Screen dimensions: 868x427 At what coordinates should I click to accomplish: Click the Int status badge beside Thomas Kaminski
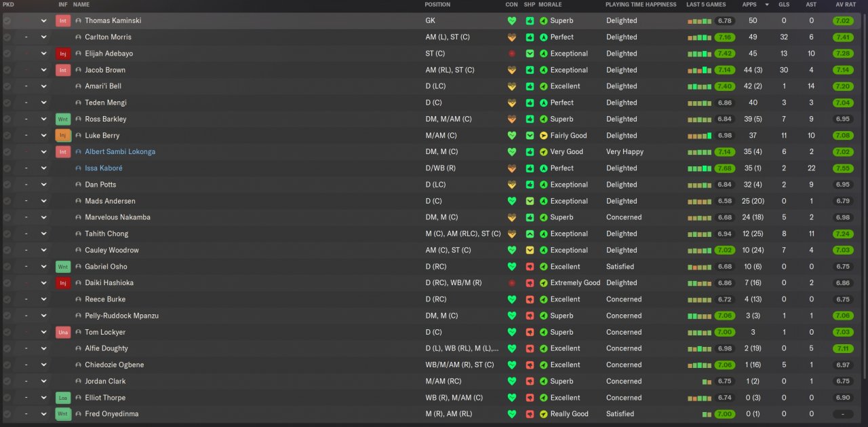tap(63, 21)
